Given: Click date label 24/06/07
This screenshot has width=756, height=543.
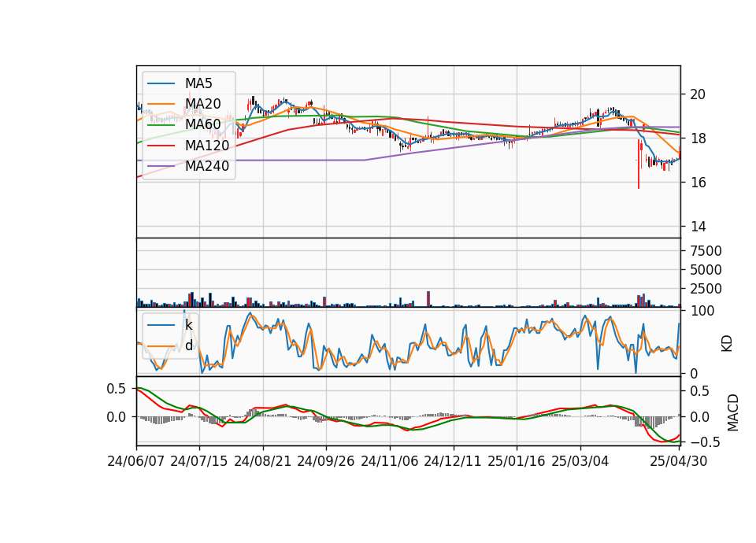Looking at the screenshot, I should pyautogui.click(x=136, y=461).
